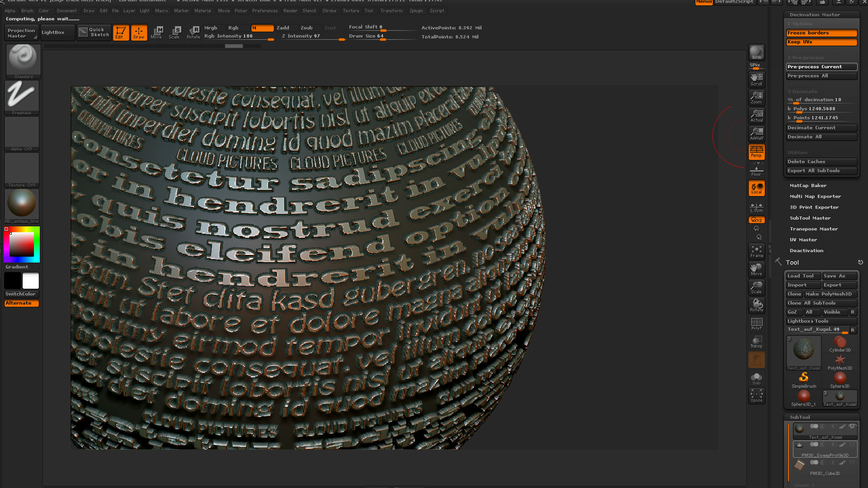Open the MatCap material selector
868x488 pixels.
coord(22,206)
